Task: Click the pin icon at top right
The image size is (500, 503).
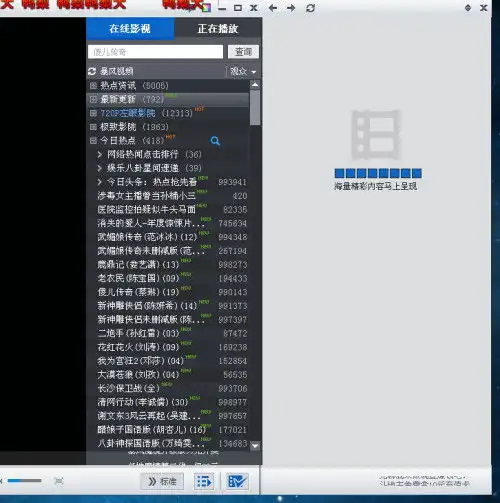Action: pos(468,8)
